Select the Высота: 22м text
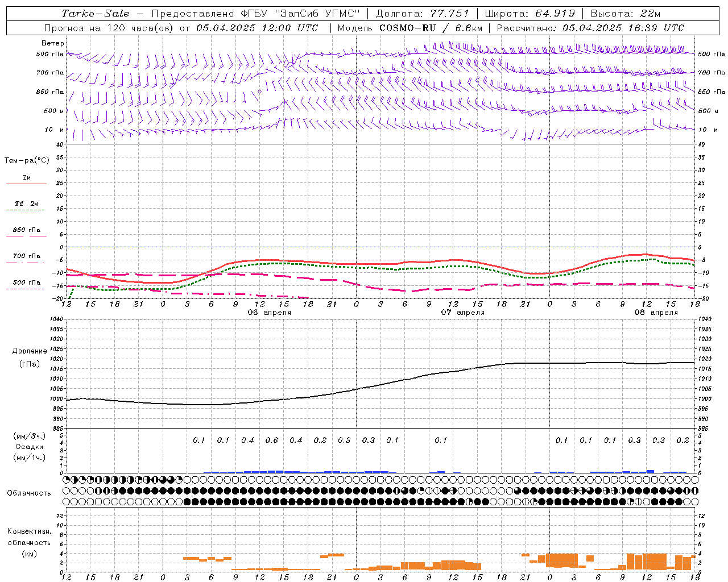728x582 pixels. pos(626,14)
